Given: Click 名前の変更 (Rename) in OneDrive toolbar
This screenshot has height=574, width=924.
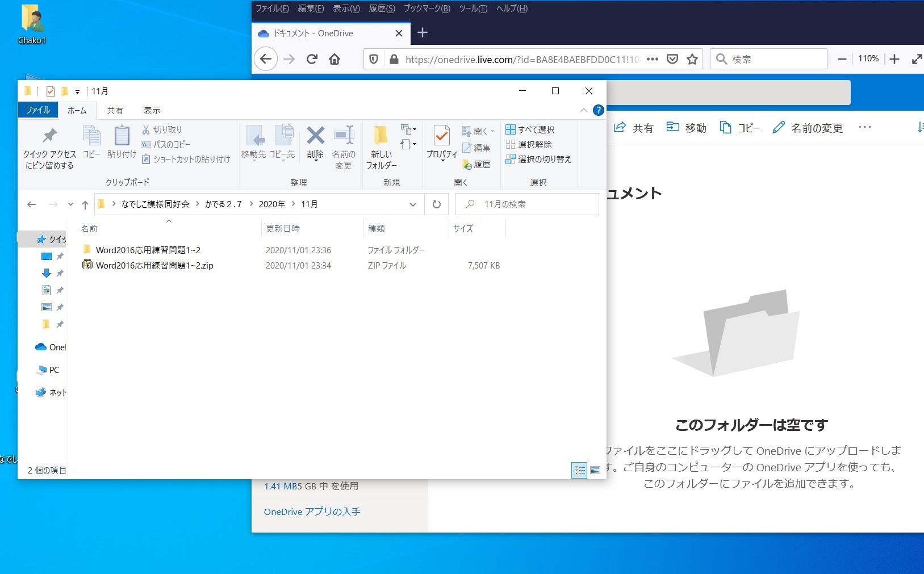Looking at the screenshot, I should tap(808, 128).
